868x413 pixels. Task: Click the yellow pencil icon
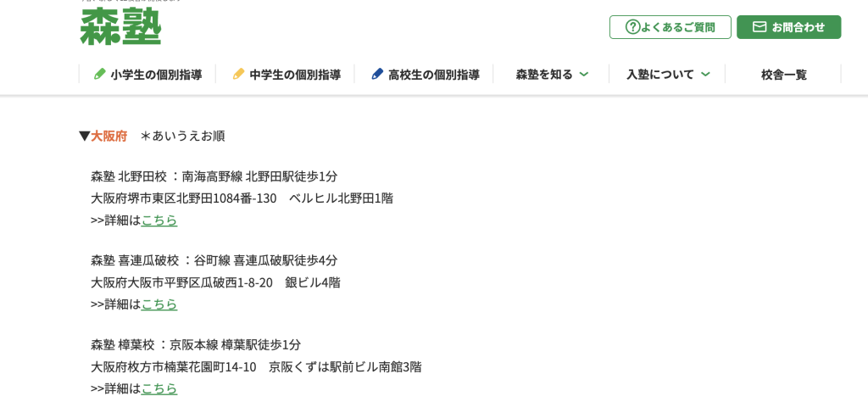point(238,74)
